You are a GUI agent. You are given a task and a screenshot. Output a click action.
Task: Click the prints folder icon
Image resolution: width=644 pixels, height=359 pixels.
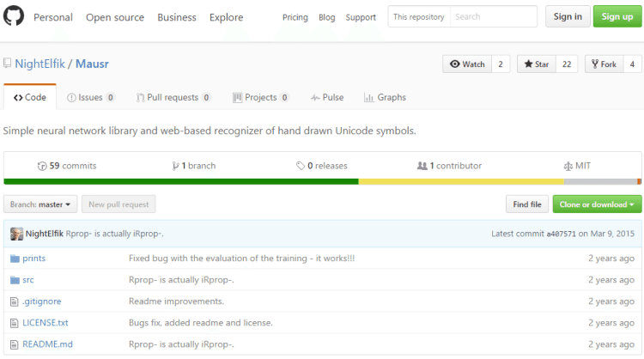[x=15, y=259]
